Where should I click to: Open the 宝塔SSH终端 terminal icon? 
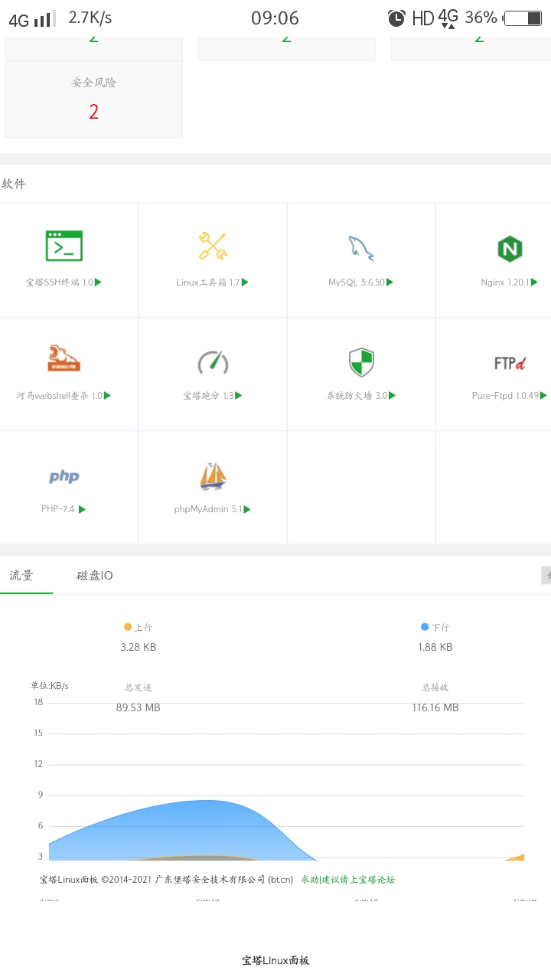click(x=64, y=246)
